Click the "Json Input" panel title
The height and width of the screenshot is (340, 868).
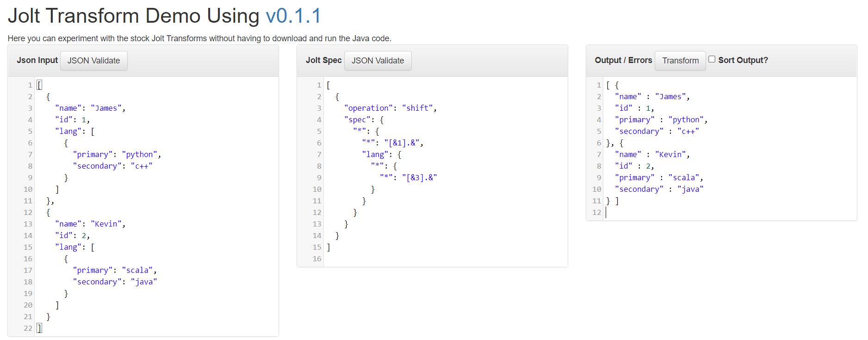pos(37,60)
